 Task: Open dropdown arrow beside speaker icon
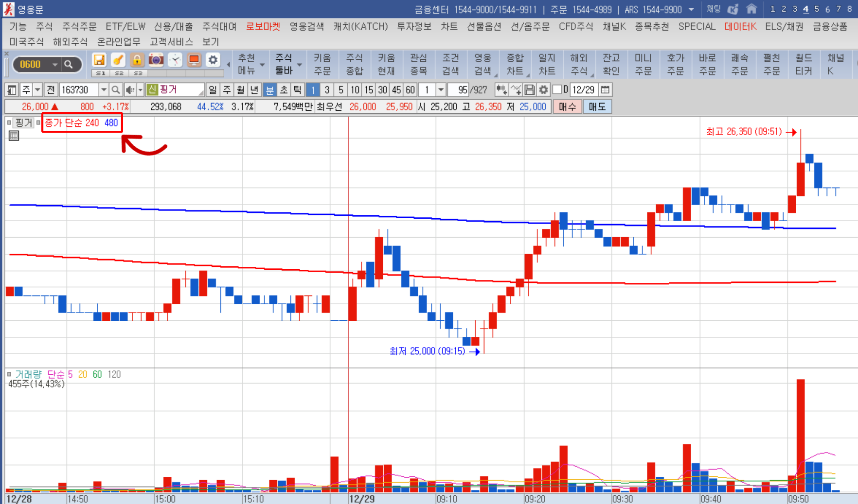click(x=140, y=90)
